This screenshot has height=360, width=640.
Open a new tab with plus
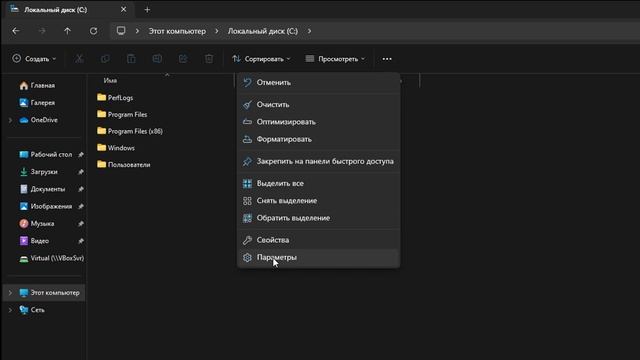coord(147,9)
